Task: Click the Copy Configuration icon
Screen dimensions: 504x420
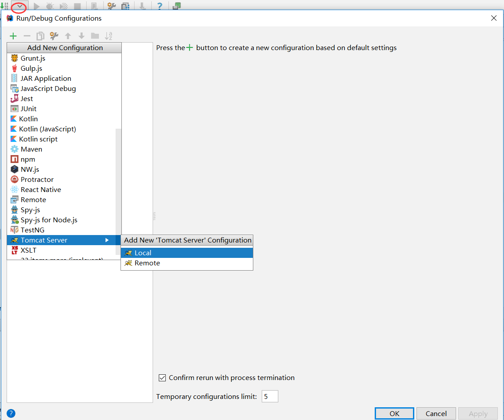Action: (x=40, y=36)
